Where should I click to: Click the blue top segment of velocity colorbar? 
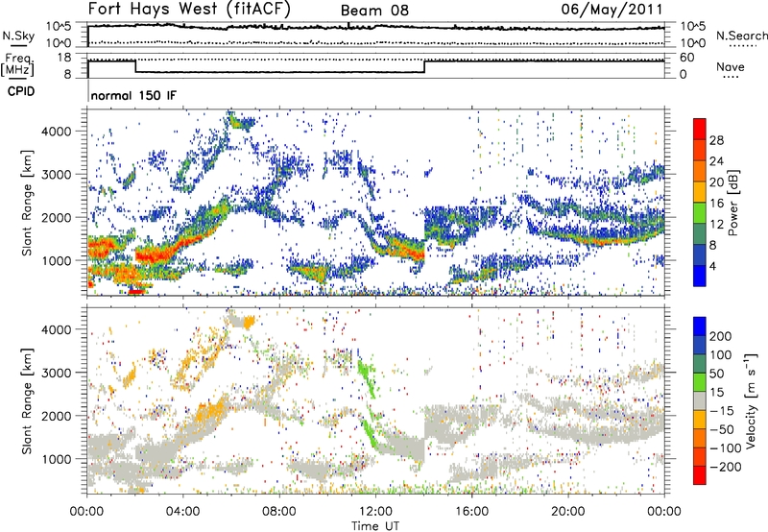700,326
